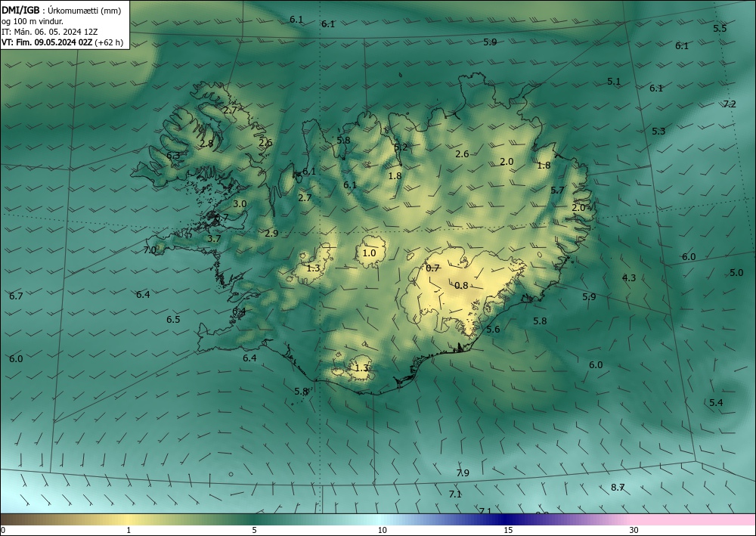Click the 7.2 value at the right edge
The width and height of the screenshot is (756, 536).
(730, 104)
